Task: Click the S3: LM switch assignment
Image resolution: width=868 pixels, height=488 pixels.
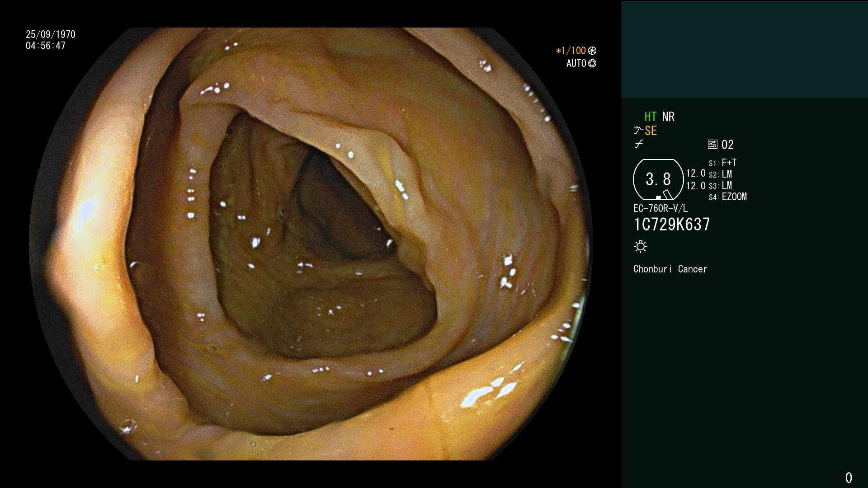Action: pyautogui.click(x=720, y=185)
